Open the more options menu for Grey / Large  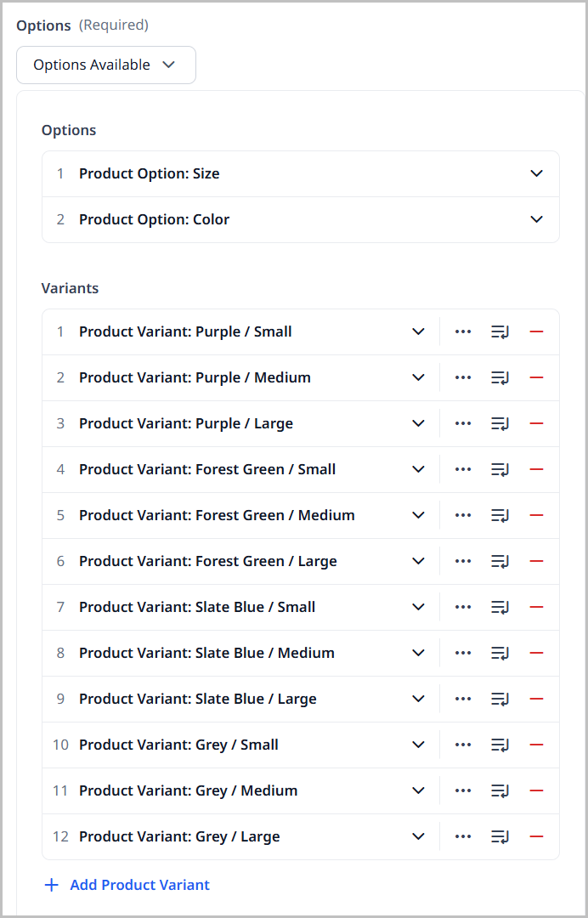click(x=463, y=836)
